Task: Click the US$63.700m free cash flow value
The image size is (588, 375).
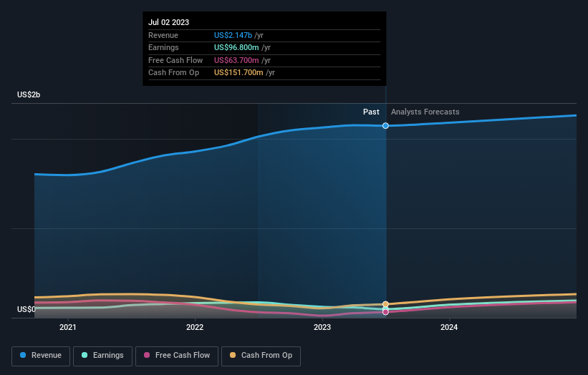Action: 236,60
